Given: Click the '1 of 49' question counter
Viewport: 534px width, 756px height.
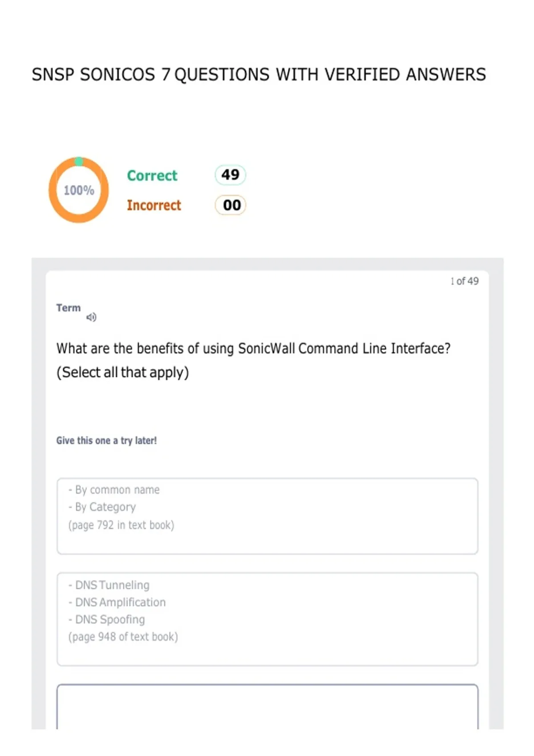Looking at the screenshot, I should pyautogui.click(x=464, y=281).
